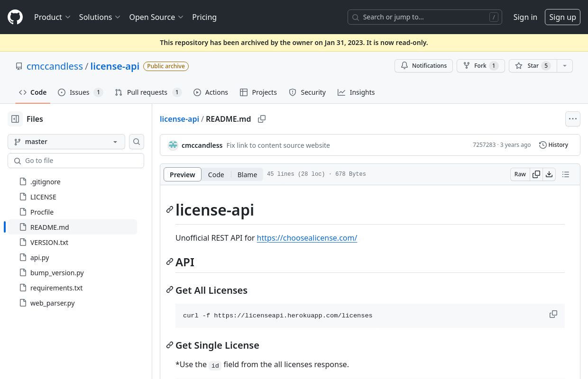588x379 pixels.
Task: Collapse the file tree side panel
Action: click(15, 119)
